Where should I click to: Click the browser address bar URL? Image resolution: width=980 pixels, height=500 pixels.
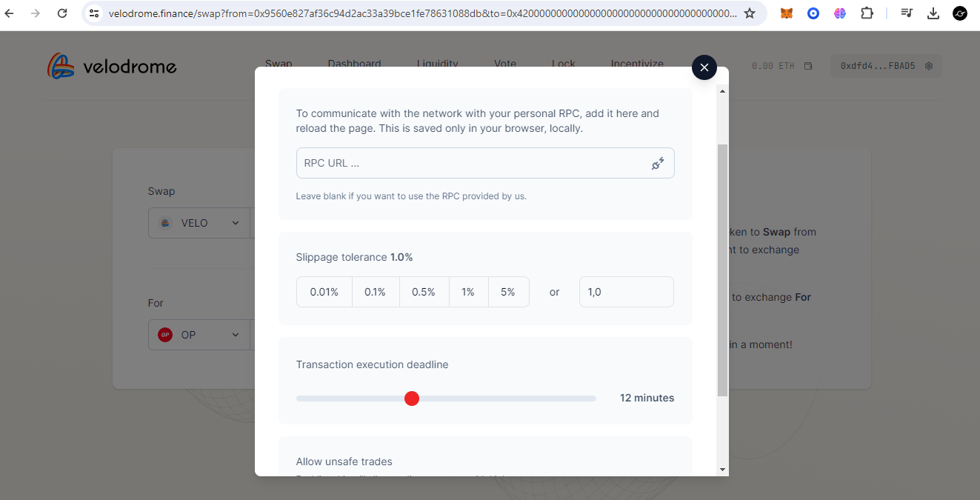[x=422, y=13]
